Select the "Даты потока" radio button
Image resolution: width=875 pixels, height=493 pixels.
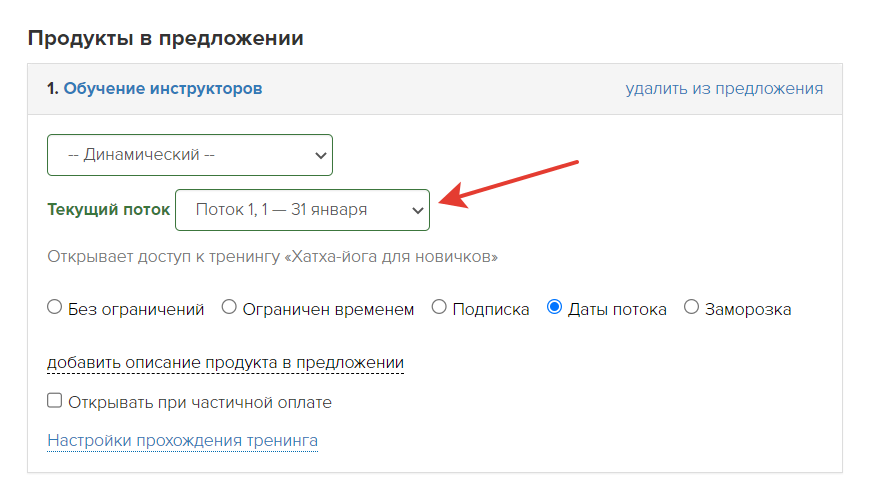tap(554, 307)
